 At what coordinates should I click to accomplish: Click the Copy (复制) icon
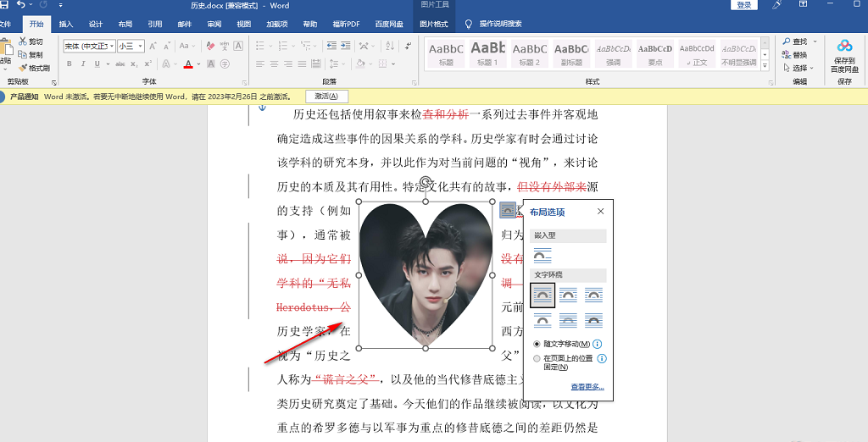(x=23, y=54)
